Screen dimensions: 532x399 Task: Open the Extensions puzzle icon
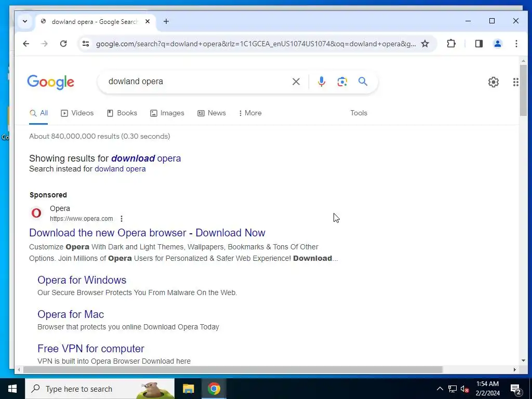pyautogui.click(x=451, y=44)
